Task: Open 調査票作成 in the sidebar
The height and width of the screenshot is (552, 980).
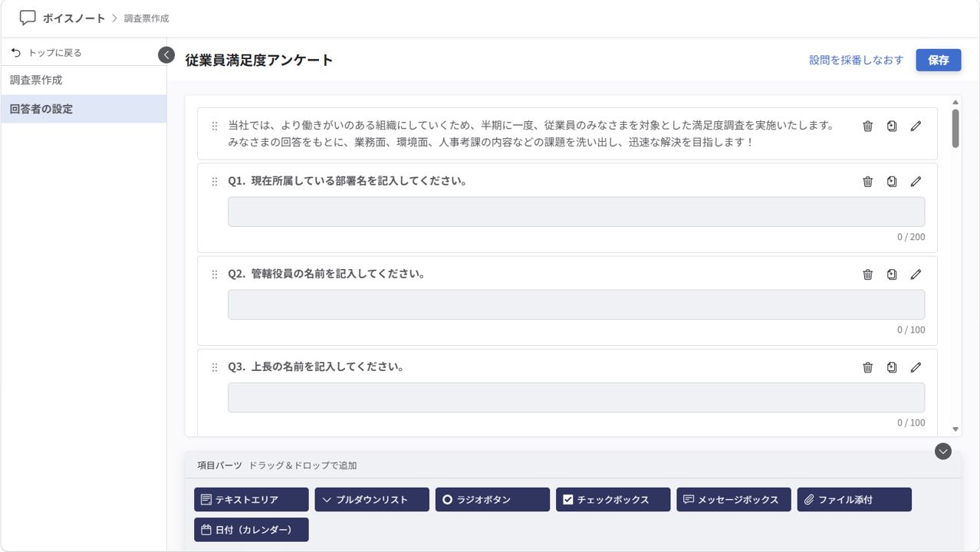Action: [84, 80]
